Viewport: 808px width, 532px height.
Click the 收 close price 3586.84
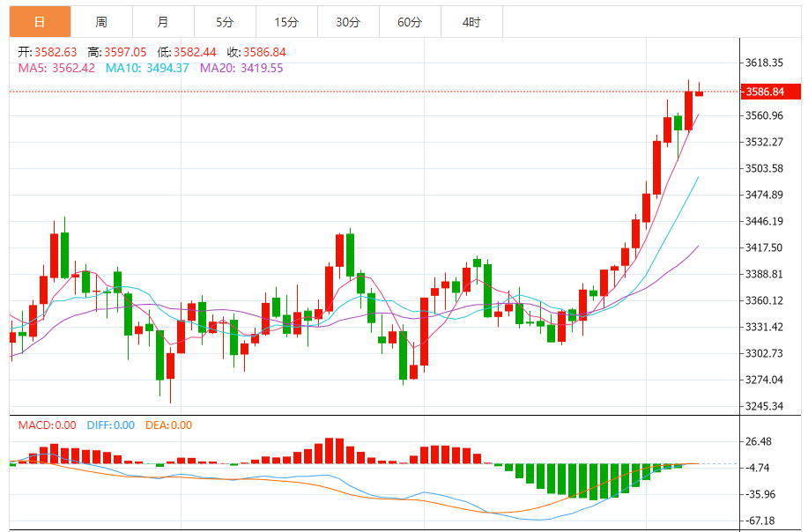click(264, 52)
